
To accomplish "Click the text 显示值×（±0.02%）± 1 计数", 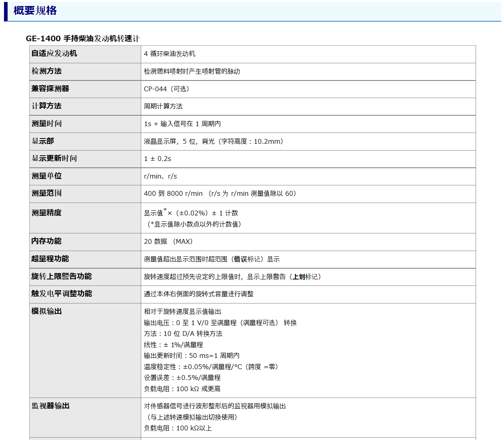I will point(191,213).
